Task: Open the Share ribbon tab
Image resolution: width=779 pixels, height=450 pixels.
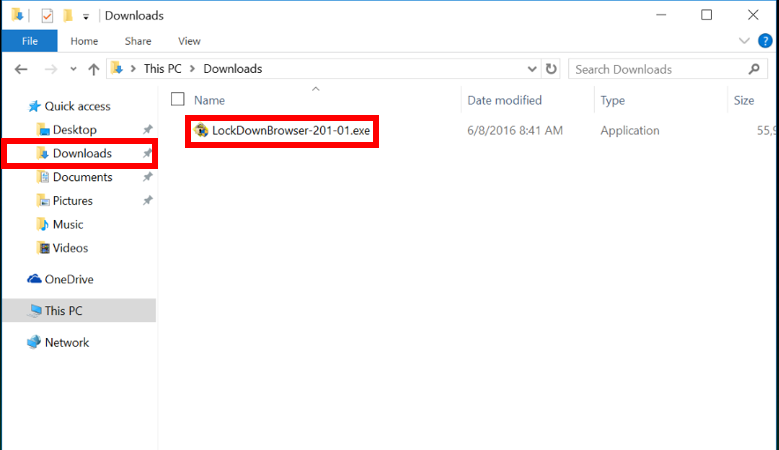Action: coord(138,41)
